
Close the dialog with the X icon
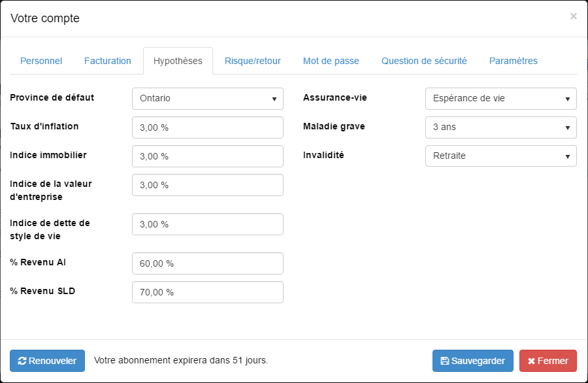pos(574,16)
